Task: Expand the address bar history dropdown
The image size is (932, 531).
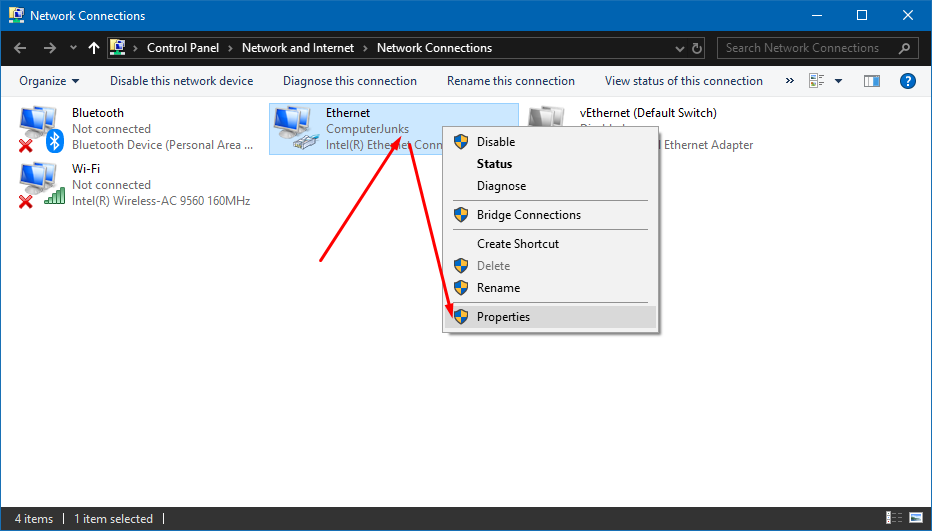Action: click(x=680, y=49)
